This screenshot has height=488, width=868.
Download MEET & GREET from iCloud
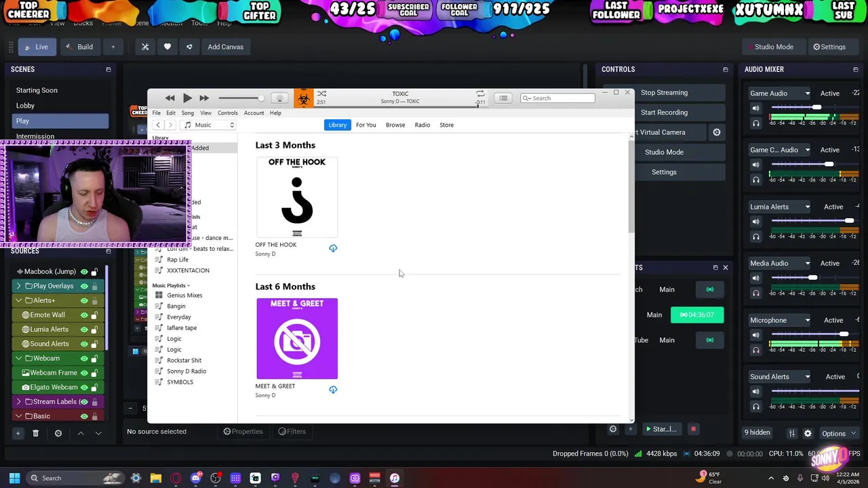333,390
